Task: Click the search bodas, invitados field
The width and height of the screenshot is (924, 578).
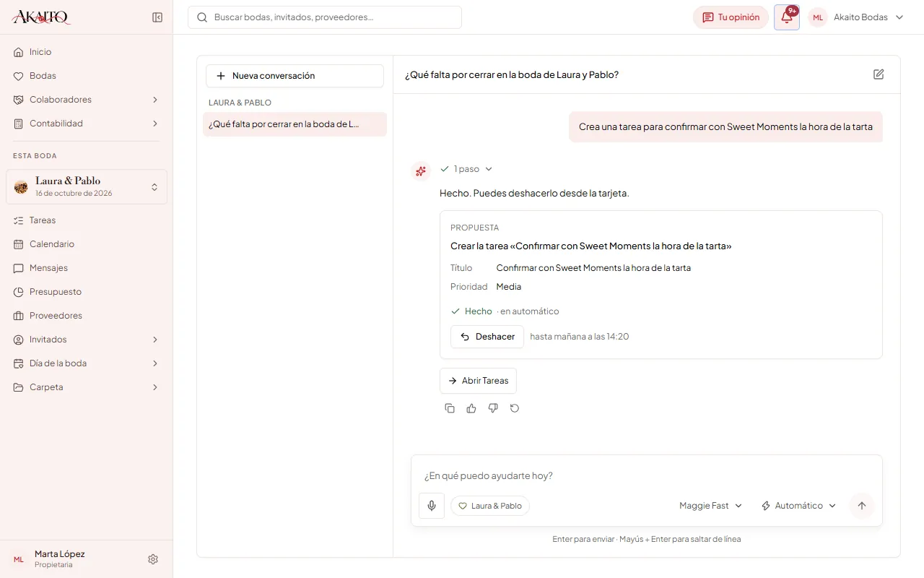Action: click(325, 17)
